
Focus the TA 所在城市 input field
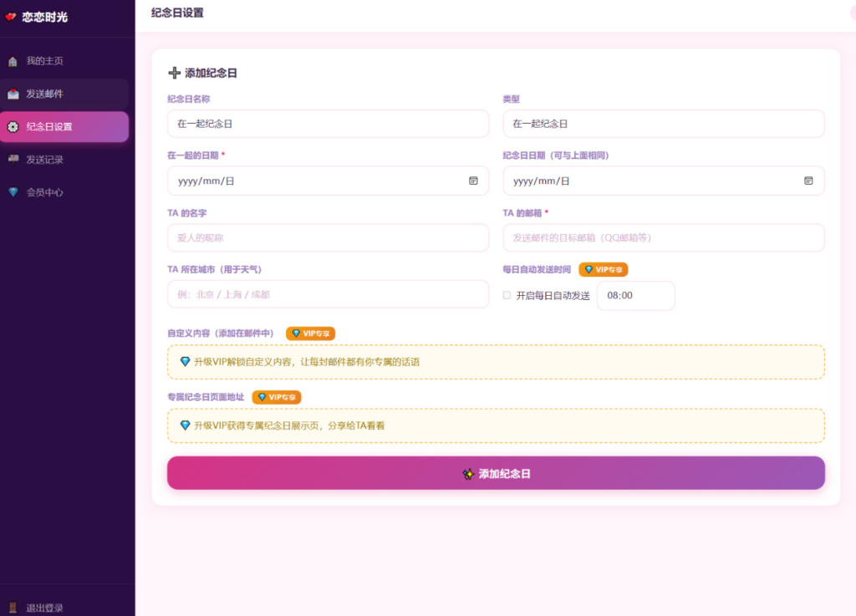point(328,295)
